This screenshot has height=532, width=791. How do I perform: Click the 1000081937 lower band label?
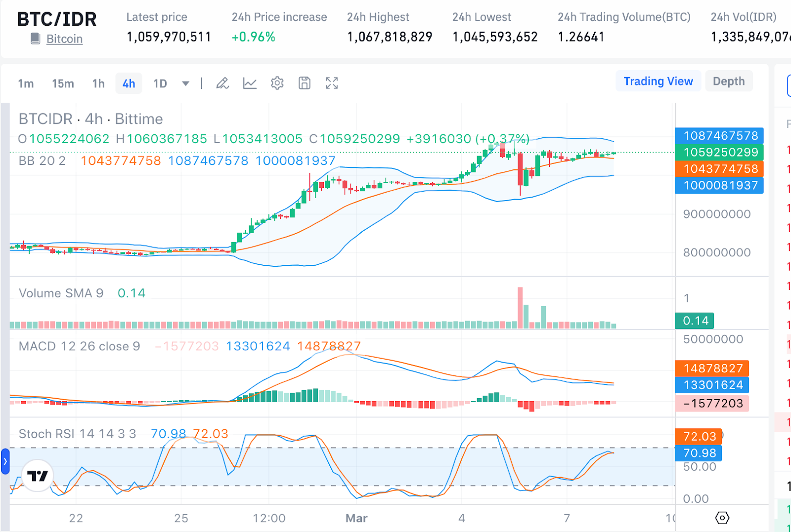[720, 185]
